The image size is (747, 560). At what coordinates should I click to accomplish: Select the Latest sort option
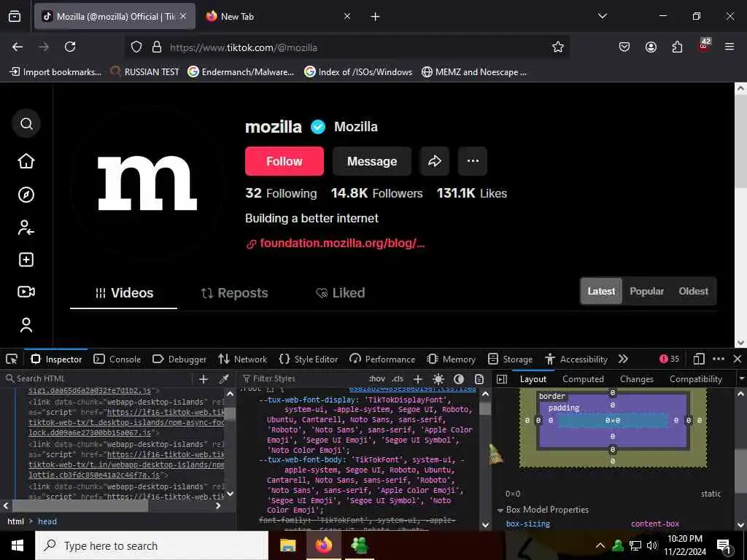pyautogui.click(x=601, y=292)
